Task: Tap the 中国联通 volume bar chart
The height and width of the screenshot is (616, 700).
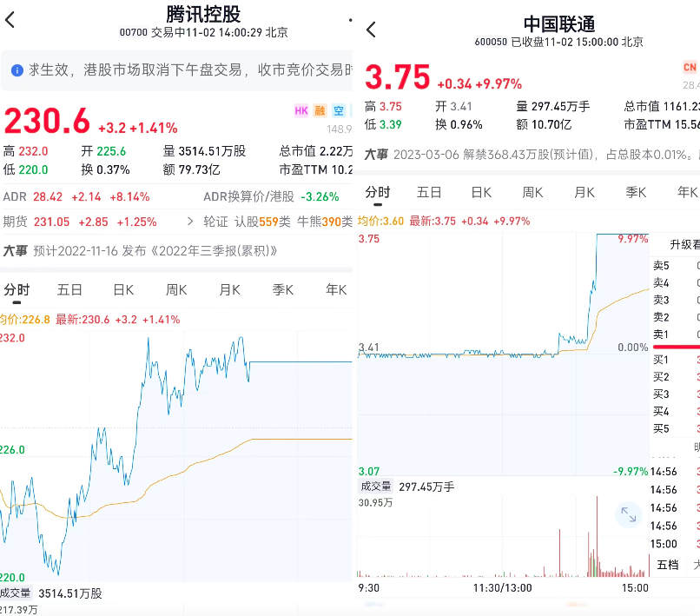Action: click(503, 536)
